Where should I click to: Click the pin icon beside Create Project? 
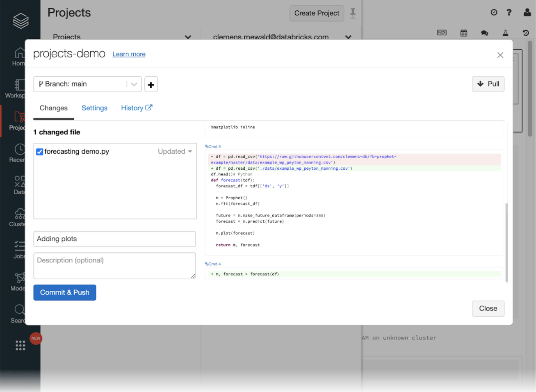353,13
